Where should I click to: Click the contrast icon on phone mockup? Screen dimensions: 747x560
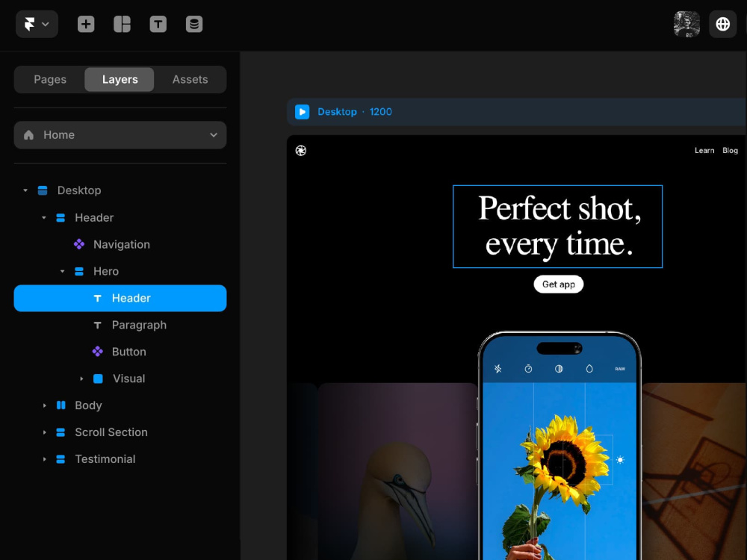(x=559, y=369)
